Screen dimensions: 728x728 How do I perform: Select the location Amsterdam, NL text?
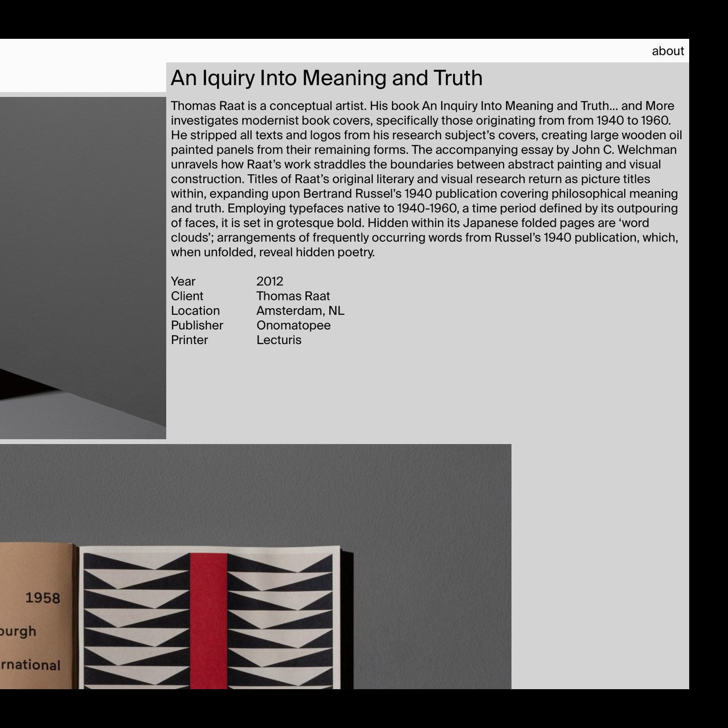click(x=301, y=310)
